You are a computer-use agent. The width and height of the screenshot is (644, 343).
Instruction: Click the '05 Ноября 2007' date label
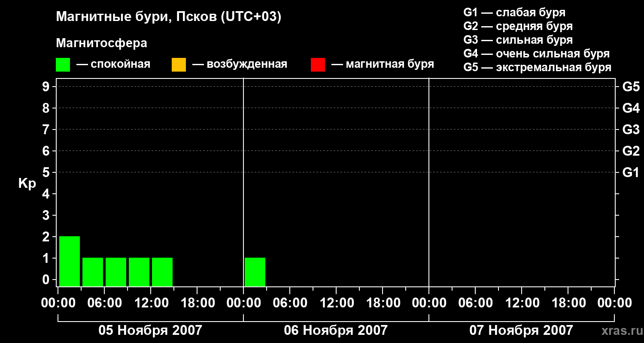coord(150,330)
